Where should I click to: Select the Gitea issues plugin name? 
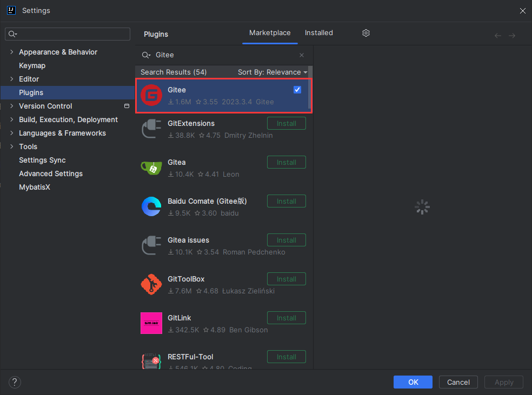click(x=188, y=240)
